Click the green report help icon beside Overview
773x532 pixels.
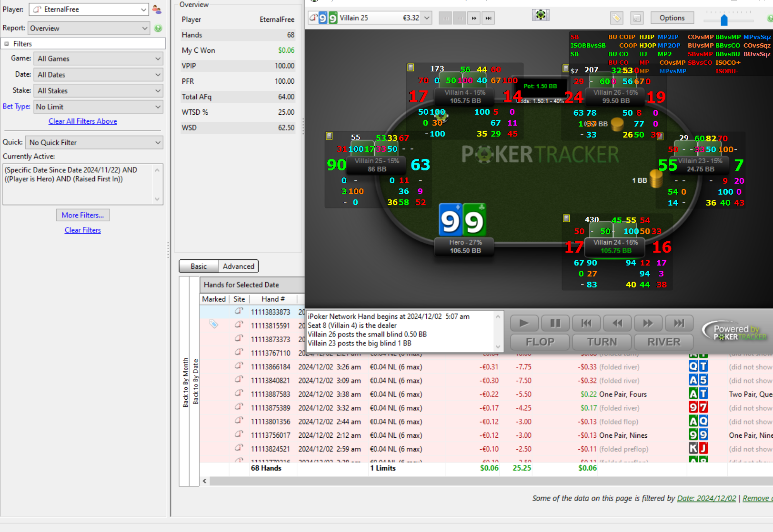(158, 28)
